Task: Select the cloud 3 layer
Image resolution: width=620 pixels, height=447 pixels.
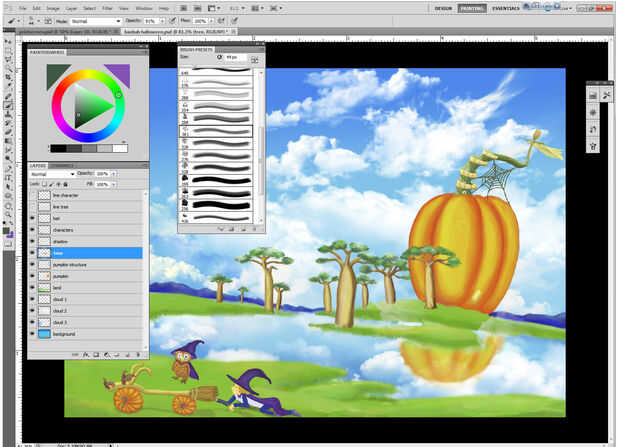Action: coord(89,322)
